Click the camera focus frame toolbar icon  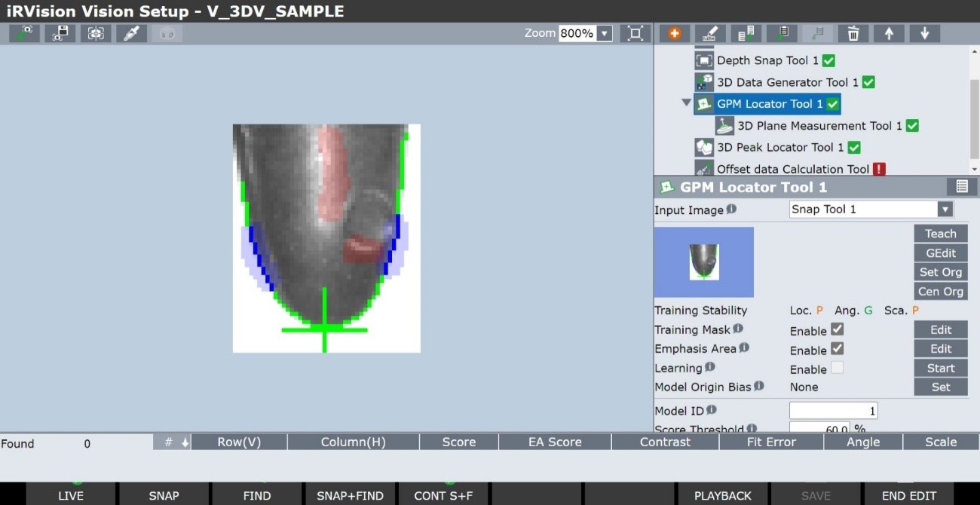(x=96, y=33)
